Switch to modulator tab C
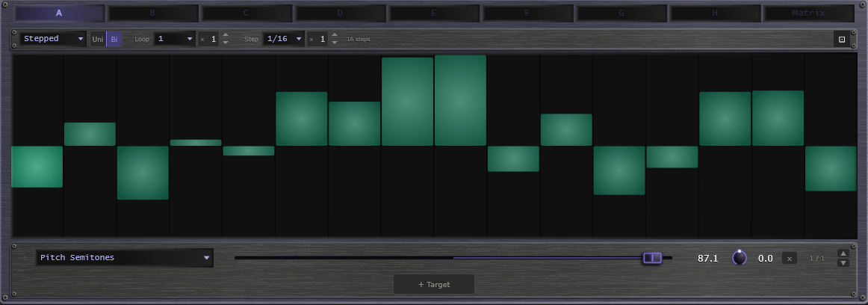Image resolution: width=868 pixels, height=305 pixels. pyautogui.click(x=247, y=13)
